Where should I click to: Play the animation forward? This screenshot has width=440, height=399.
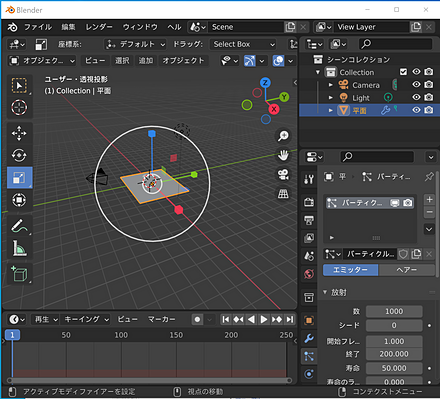click(x=263, y=320)
